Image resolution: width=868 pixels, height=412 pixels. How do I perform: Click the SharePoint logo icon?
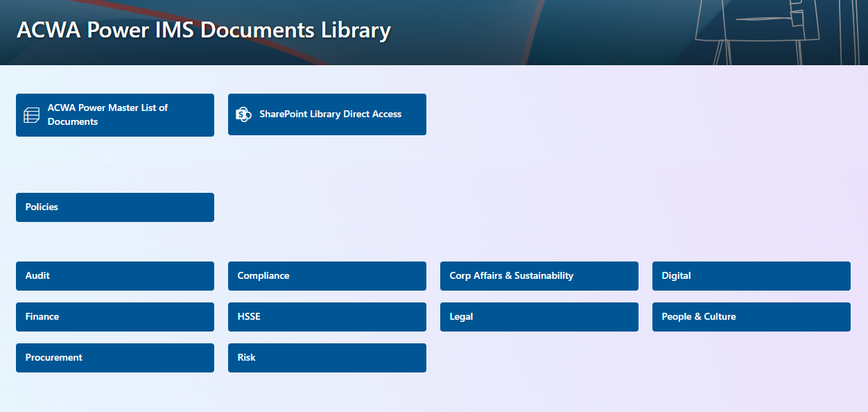point(243,114)
